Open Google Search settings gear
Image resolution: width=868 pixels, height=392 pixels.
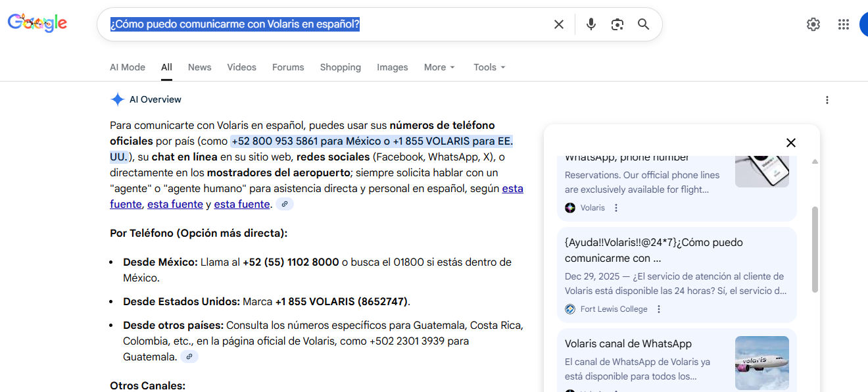tap(813, 24)
